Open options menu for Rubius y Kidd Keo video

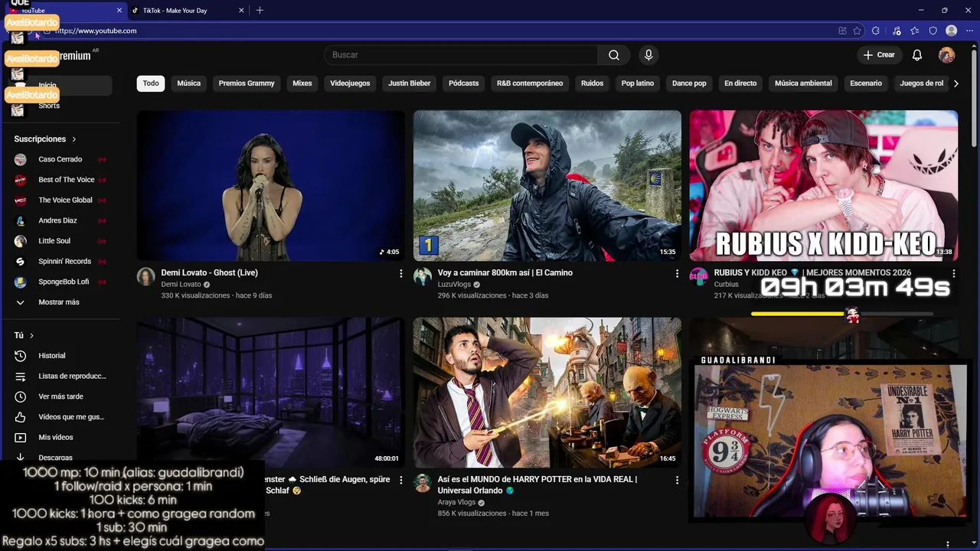pyautogui.click(x=954, y=273)
